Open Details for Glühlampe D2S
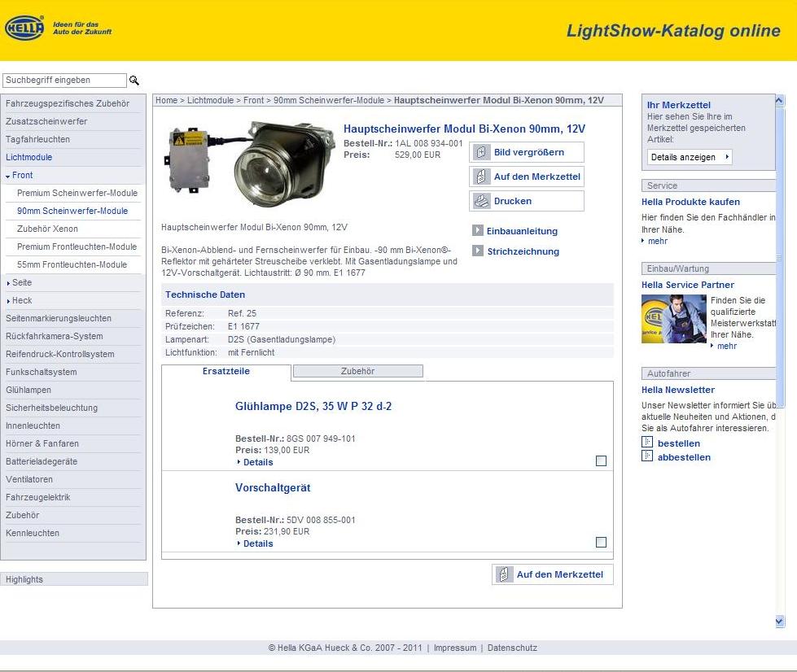The width and height of the screenshot is (797, 672). (257, 462)
